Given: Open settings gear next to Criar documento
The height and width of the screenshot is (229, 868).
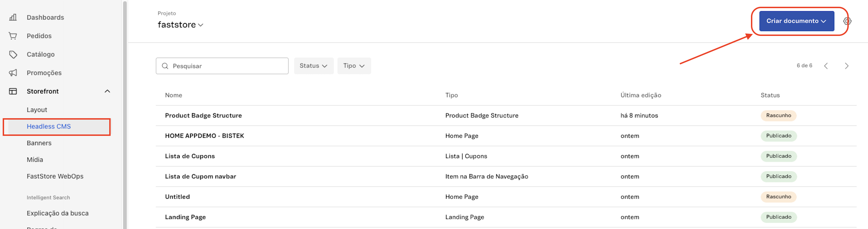Looking at the screenshot, I should tap(847, 21).
